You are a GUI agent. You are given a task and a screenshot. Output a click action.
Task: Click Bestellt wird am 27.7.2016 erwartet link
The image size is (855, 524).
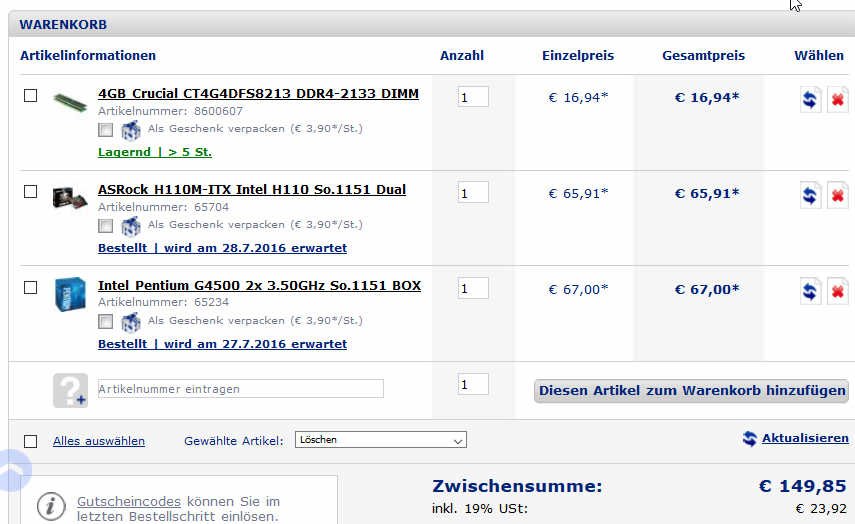222,344
